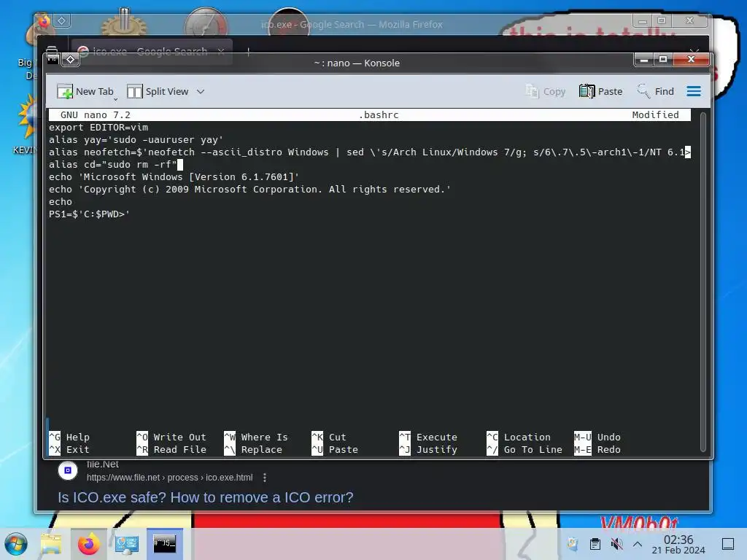Screen dimensions: 747x560
Task: Close the Firefox window
Action: [x=689, y=20]
